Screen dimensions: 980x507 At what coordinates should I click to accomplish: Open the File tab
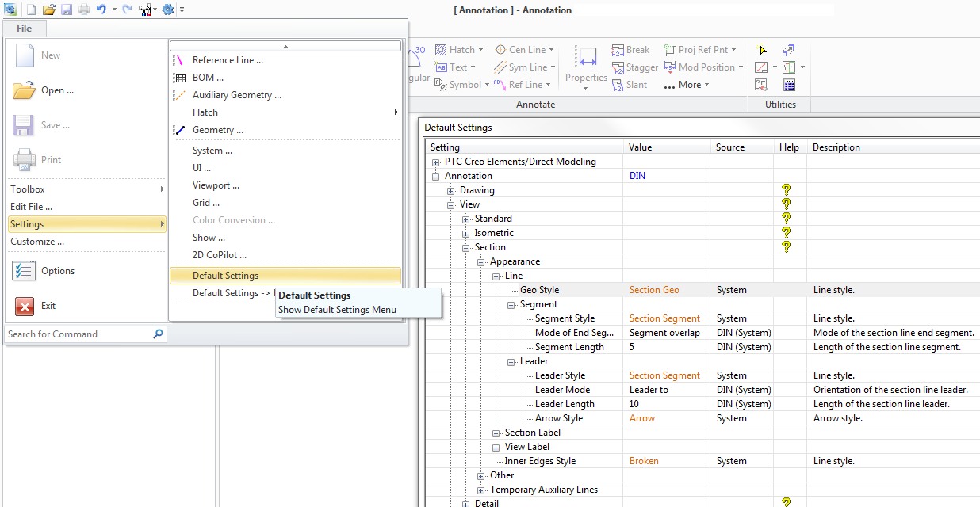25,29
